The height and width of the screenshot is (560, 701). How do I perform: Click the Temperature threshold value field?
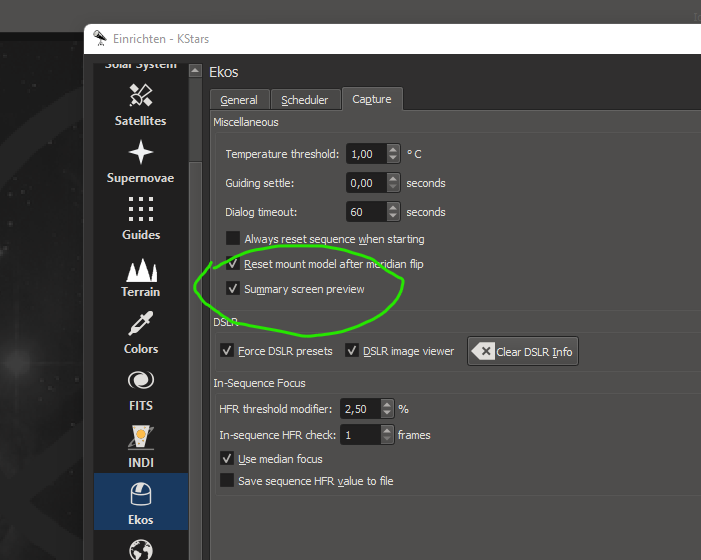coord(366,154)
